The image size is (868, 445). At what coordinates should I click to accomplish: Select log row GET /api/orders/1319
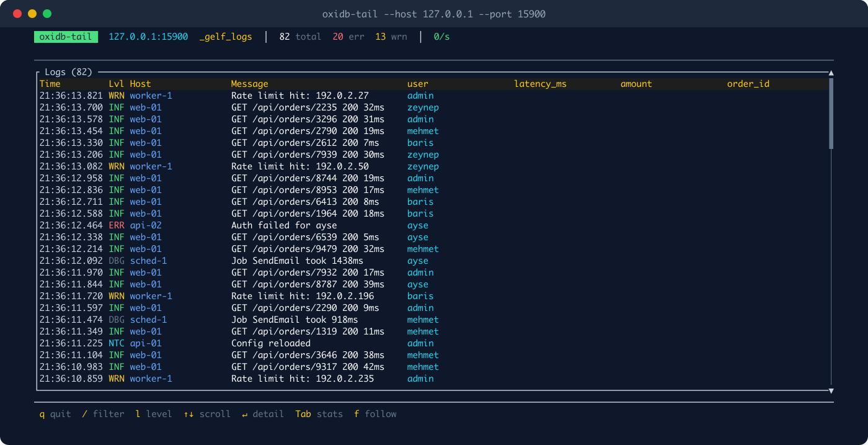click(x=433, y=331)
